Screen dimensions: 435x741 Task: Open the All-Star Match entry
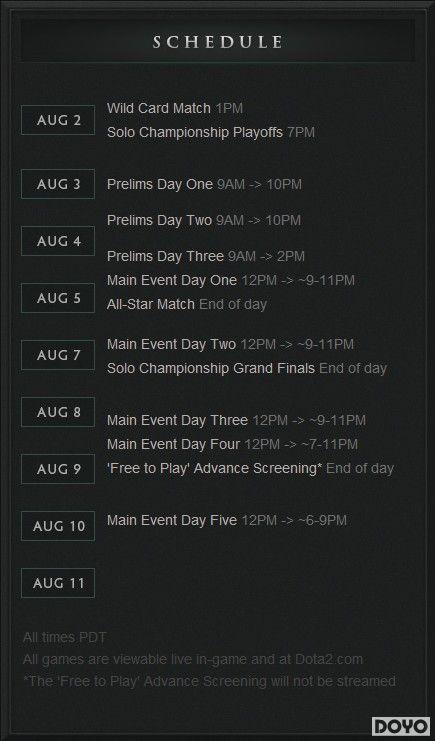[x=187, y=304]
